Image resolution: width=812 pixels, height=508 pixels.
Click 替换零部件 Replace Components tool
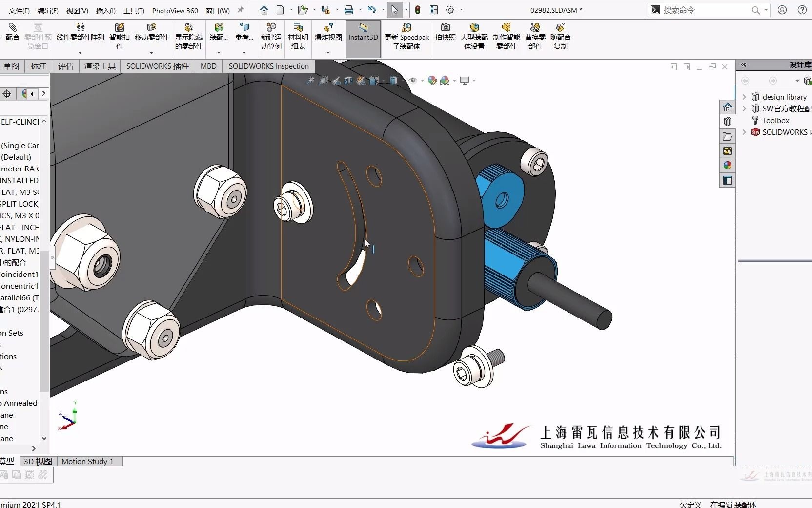pos(535,37)
